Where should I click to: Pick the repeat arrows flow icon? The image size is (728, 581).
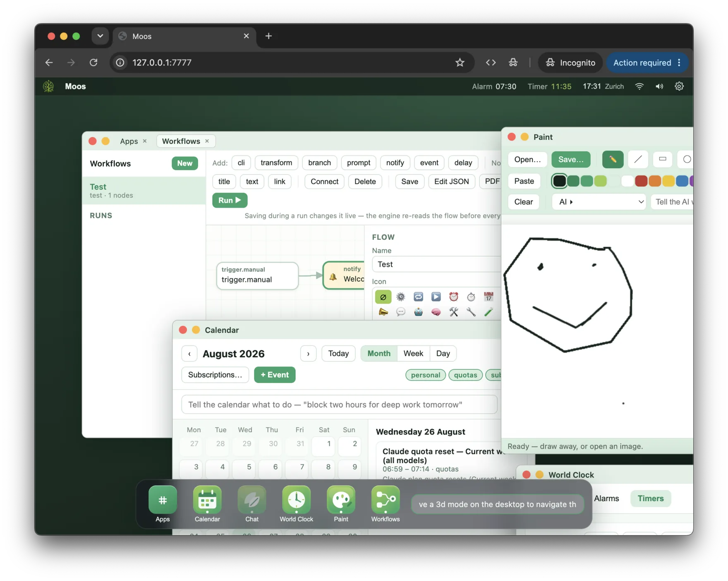pos(418,297)
